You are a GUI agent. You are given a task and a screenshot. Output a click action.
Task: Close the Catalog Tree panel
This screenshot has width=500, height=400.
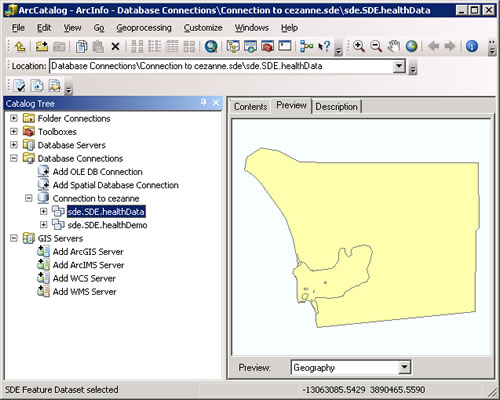(x=216, y=102)
